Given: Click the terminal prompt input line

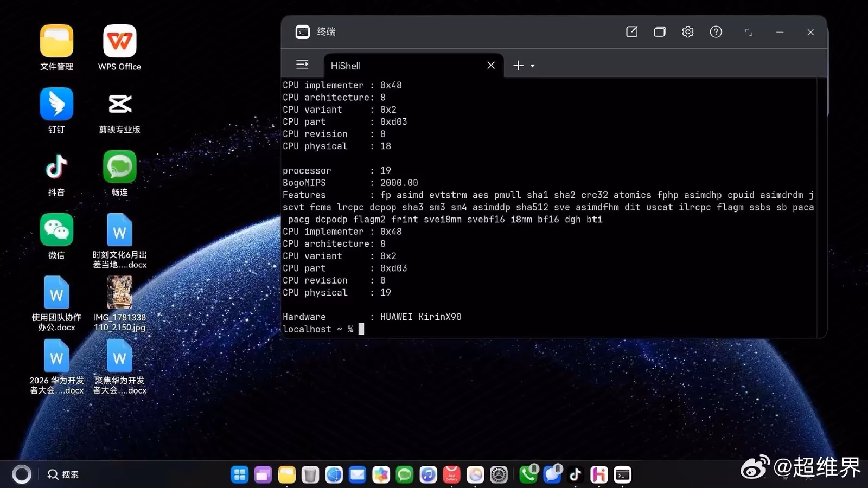Looking at the screenshot, I should [x=549, y=329].
